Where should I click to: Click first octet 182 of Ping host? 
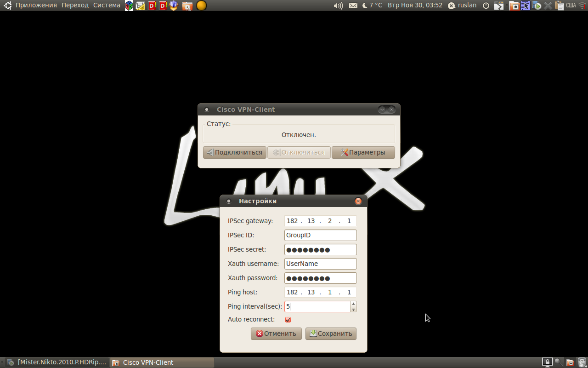(x=292, y=292)
